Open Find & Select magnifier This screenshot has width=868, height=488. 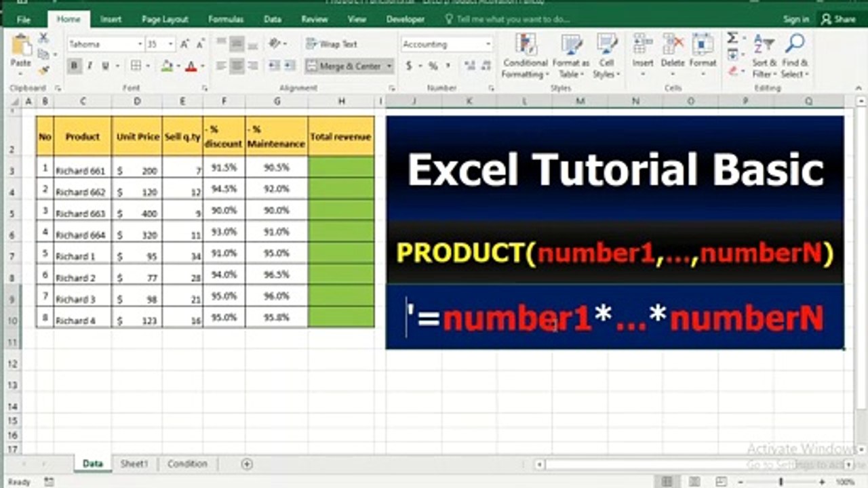click(x=795, y=56)
